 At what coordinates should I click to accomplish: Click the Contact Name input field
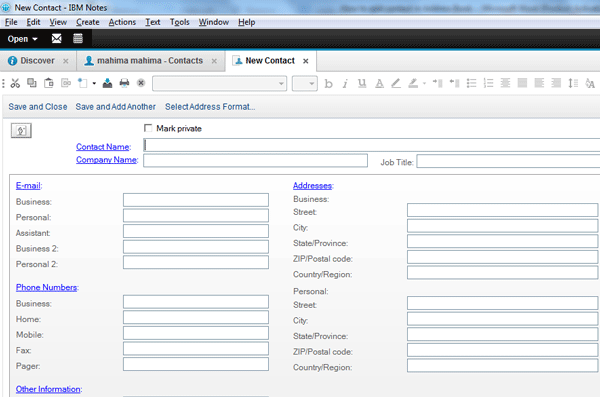tap(372, 145)
